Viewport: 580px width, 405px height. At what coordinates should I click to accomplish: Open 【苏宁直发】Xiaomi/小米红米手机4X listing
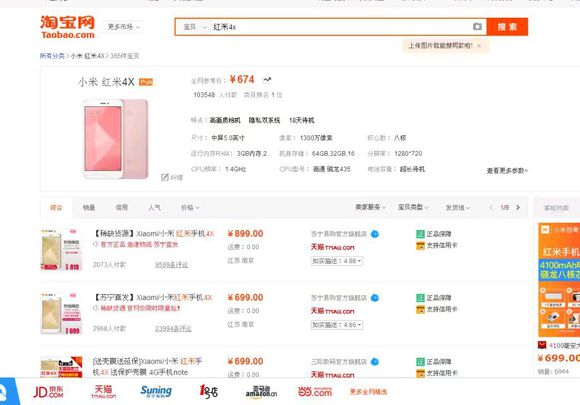[152, 297]
